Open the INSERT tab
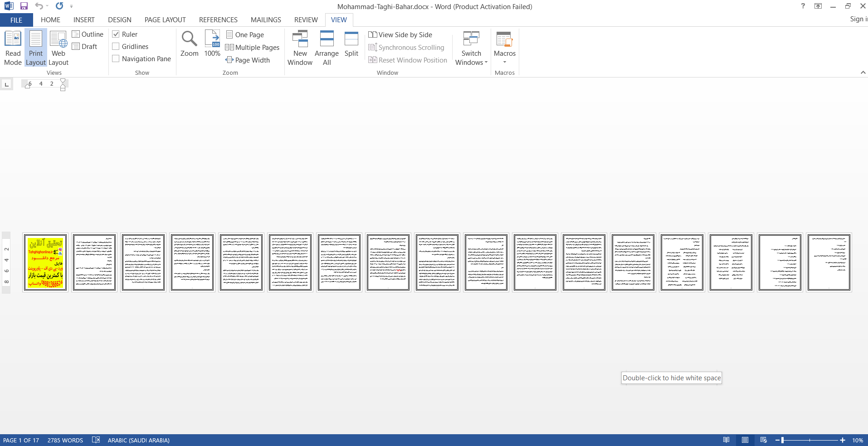This screenshot has width=868, height=446. click(x=84, y=20)
